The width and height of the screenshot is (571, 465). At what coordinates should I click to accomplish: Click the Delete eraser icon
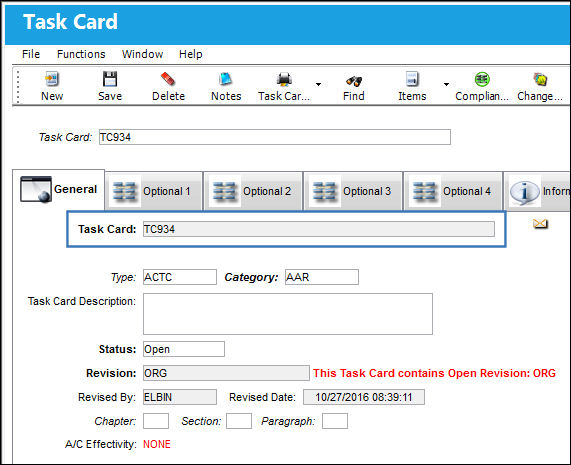(168, 79)
